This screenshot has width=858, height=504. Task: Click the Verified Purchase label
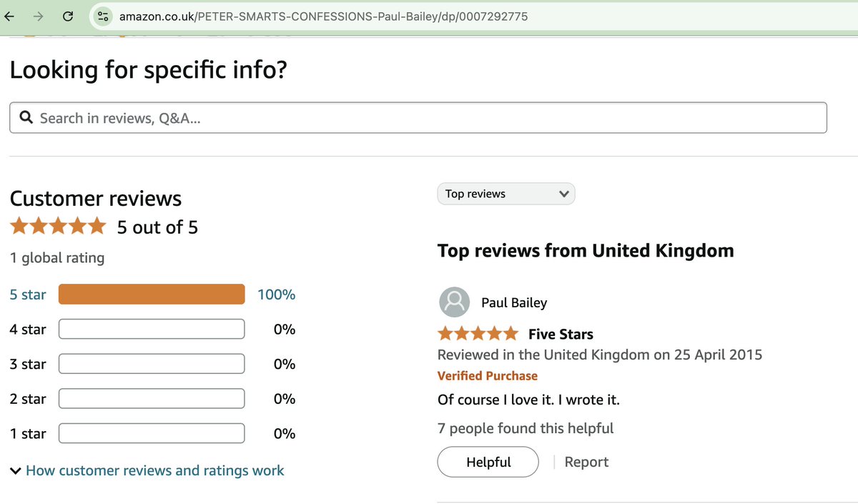point(488,375)
